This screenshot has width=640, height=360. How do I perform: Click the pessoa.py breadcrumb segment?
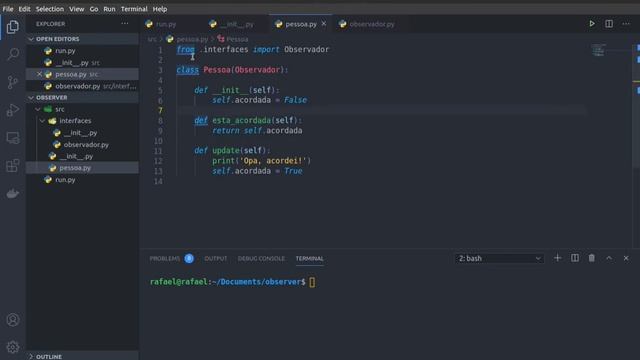[x=192, y=39]
